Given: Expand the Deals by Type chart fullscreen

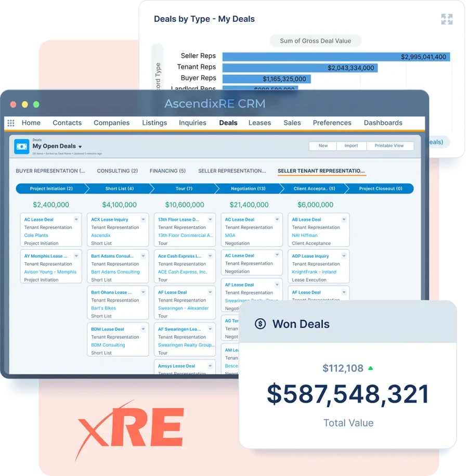Looking at the screenshot, I should pyautogui.click(x=447, y=19).
